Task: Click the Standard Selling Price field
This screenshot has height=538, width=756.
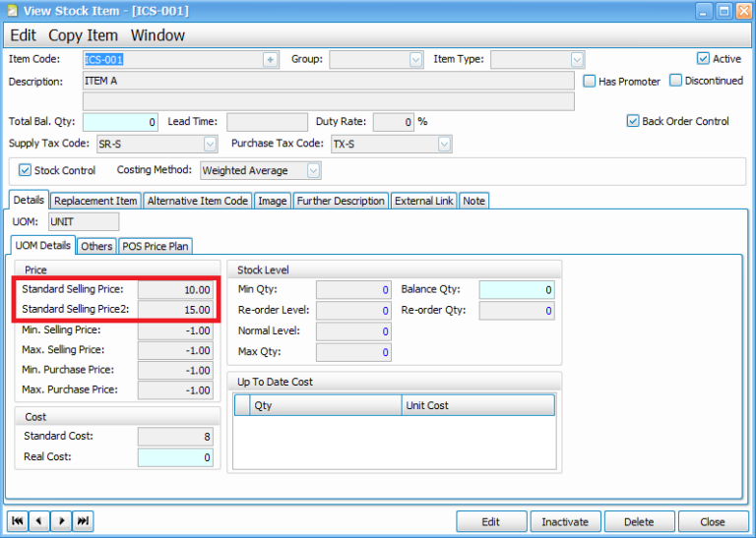Action: click(176, 290)
